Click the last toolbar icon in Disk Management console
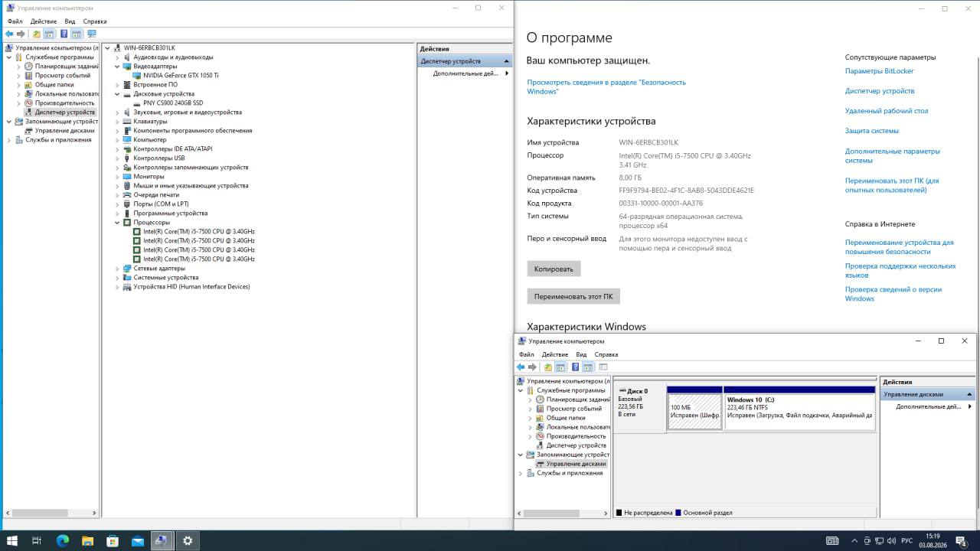Viewport: 980px width, 551px height. click(603, 367)
